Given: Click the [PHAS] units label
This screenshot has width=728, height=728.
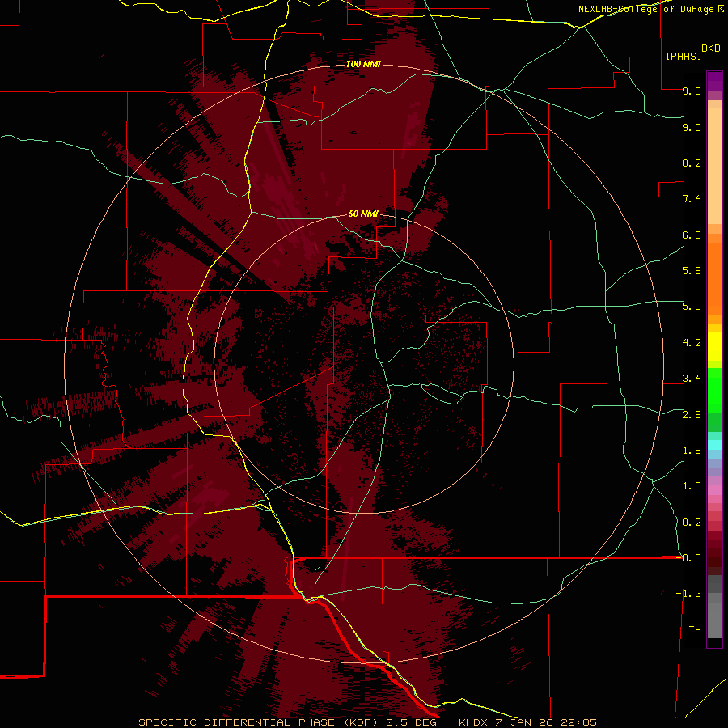Looking at the screenshot, I should click(x=684, y=57).
